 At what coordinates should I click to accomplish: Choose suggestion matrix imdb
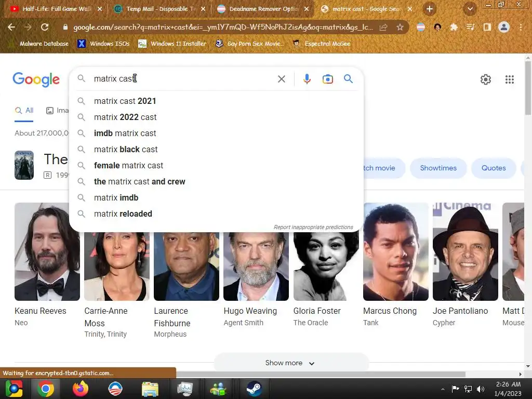point(217,198)
